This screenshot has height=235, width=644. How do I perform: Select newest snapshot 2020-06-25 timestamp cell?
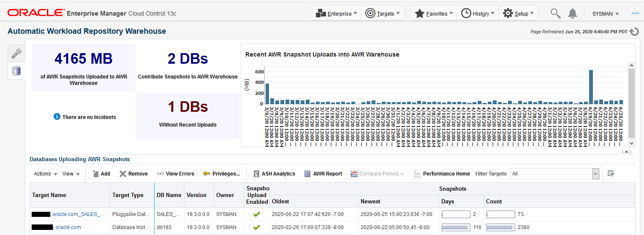point(399,214)
